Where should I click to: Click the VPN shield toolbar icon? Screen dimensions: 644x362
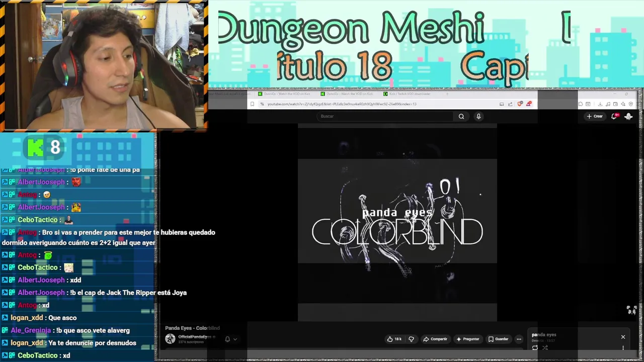[x=630, y=104]
